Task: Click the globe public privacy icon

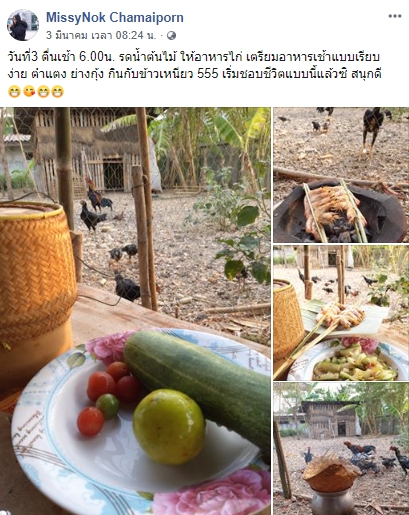Action: (x=171, y=36)
